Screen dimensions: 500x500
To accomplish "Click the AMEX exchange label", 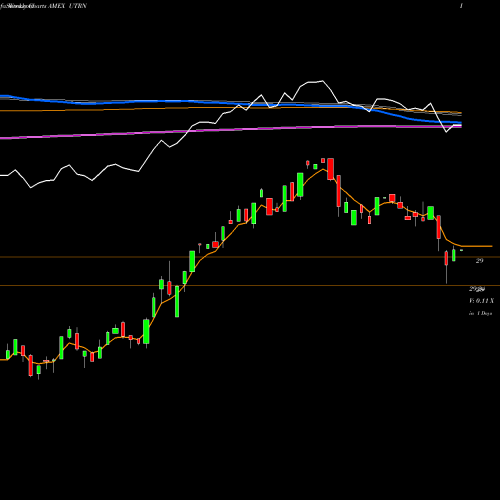I will pos(56,6).
